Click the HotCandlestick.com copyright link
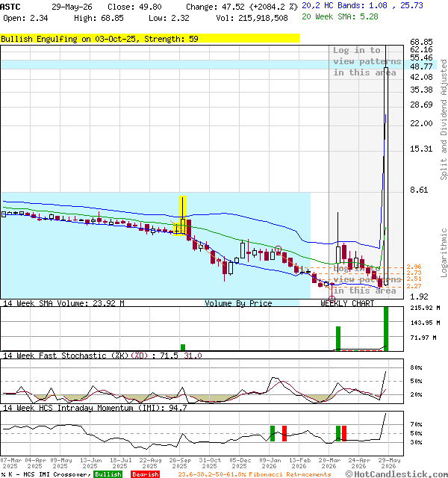 pyautogui.click(x=396, y=474)
